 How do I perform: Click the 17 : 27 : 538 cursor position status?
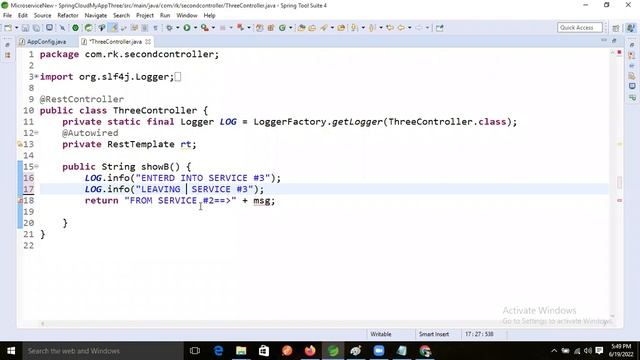tap(479, 334)
